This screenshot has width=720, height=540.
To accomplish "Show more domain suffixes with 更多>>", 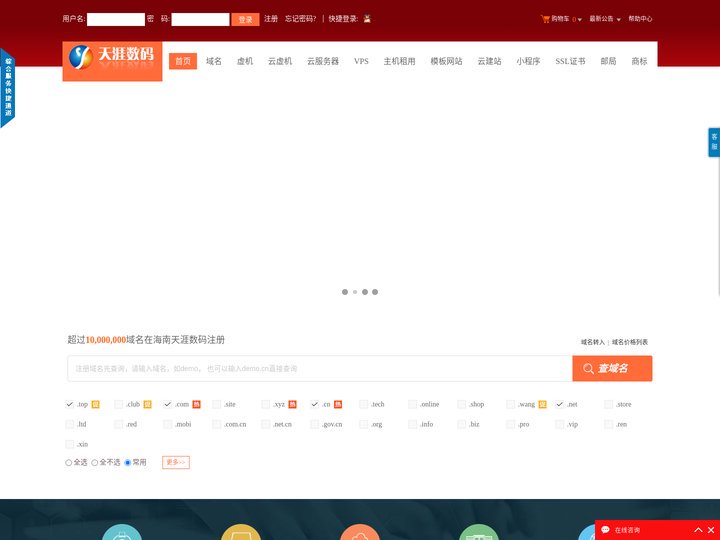I will [x=176, y=462].
